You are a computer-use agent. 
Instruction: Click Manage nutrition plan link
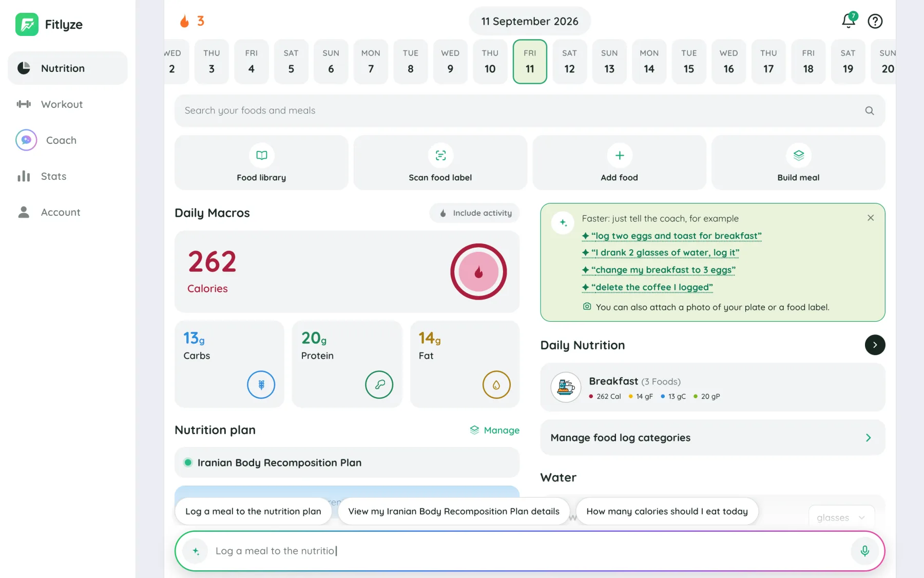tap(495, 430)
